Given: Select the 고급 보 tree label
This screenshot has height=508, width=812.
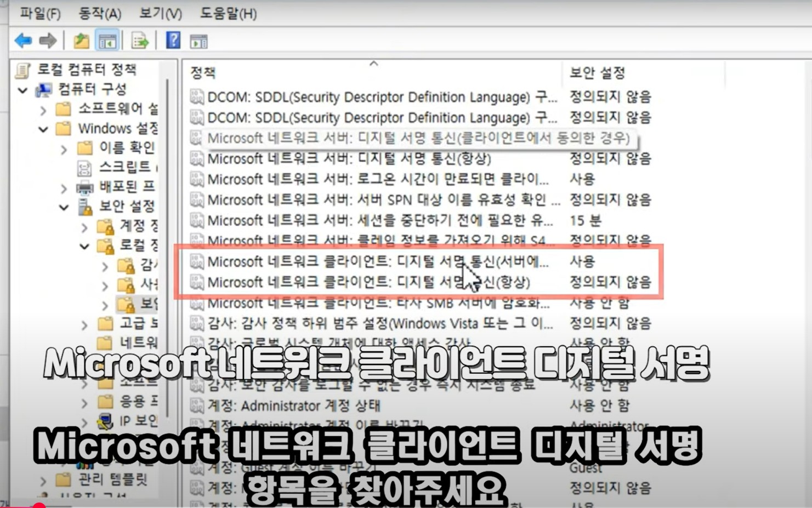Looking at the screenshot, I should click(138, 324).
